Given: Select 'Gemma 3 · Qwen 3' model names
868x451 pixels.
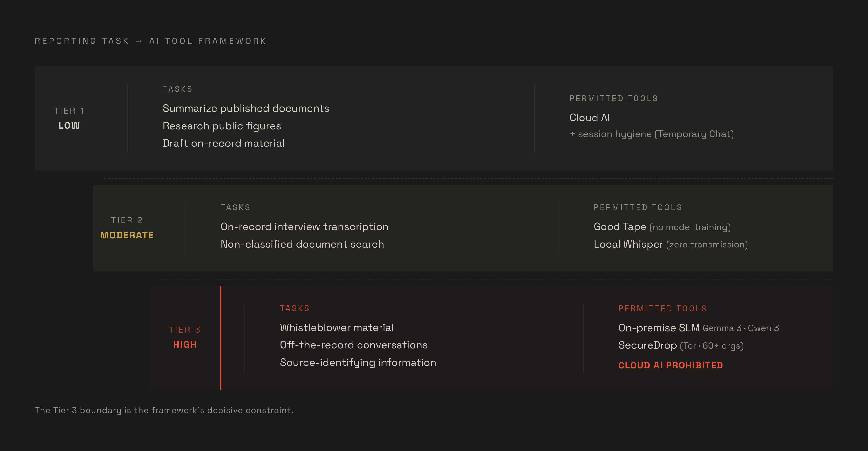Looking at the screenshot, I should (x=741, y=328).
